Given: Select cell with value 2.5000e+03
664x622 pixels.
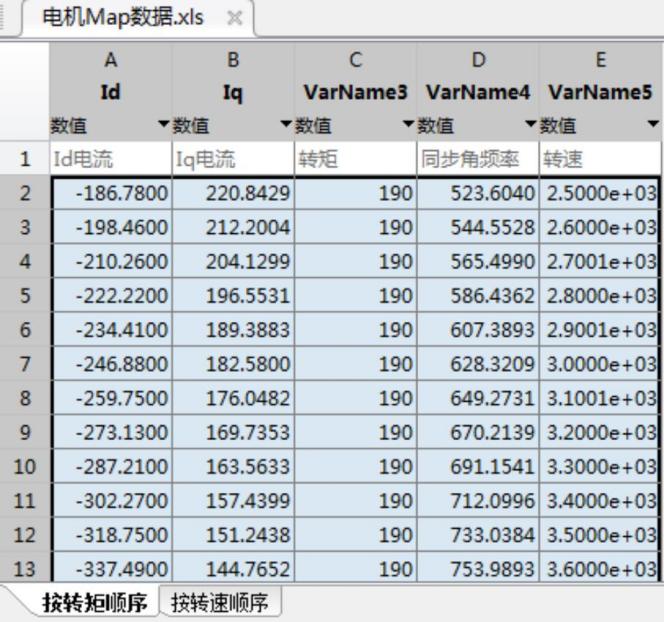Looking at the screenshot, I should point(599,194).
